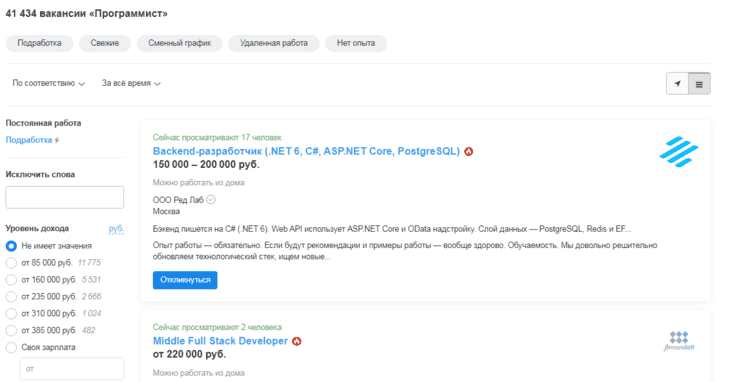Click 'Москва' location text
730x382 pixels.
coord(166,212)
